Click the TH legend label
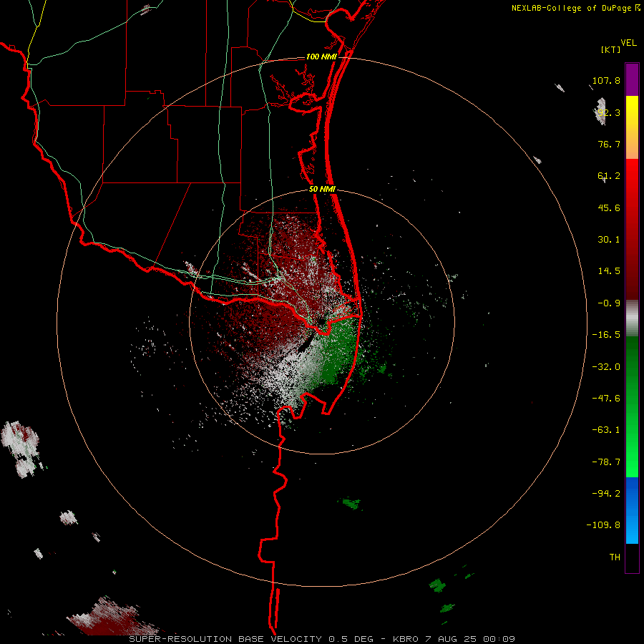This screenshot has height=644, width=644. [615, 557]
